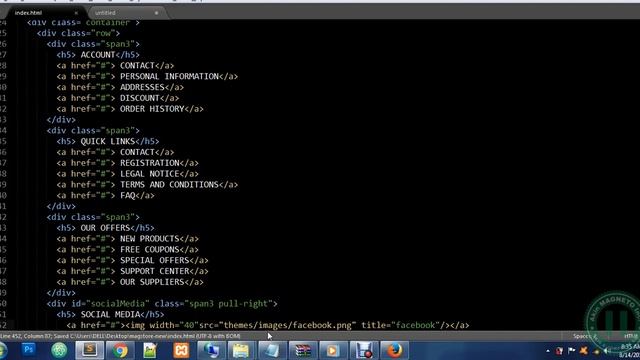Screen dimensions: 640x360
Task: Click ORDER HISTORY in the code
Action: [152, 109]
